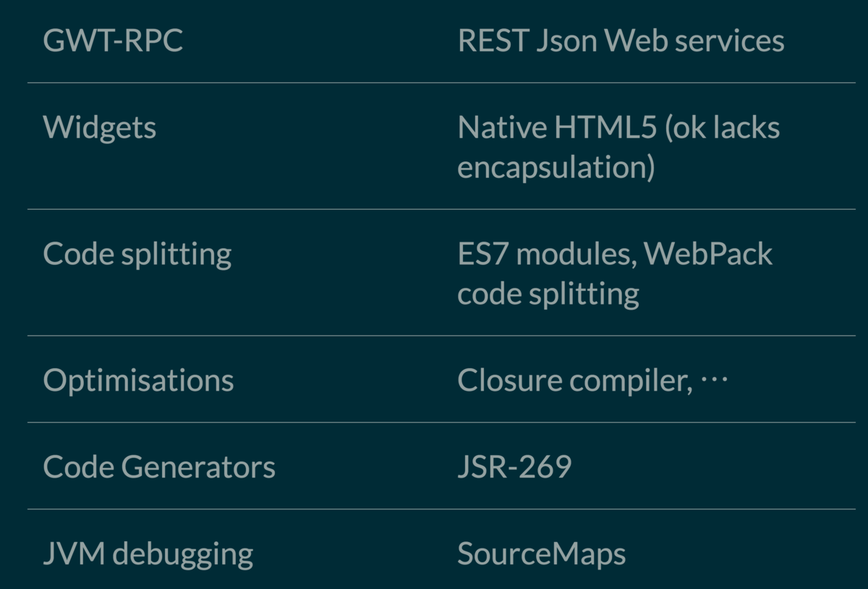Select the Optimisations row label

(138, 379)
